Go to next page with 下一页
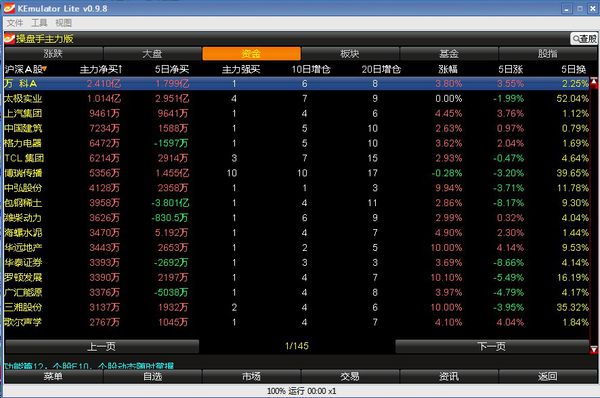This screenshot has width=600, height=398. (x=492, y=346)
